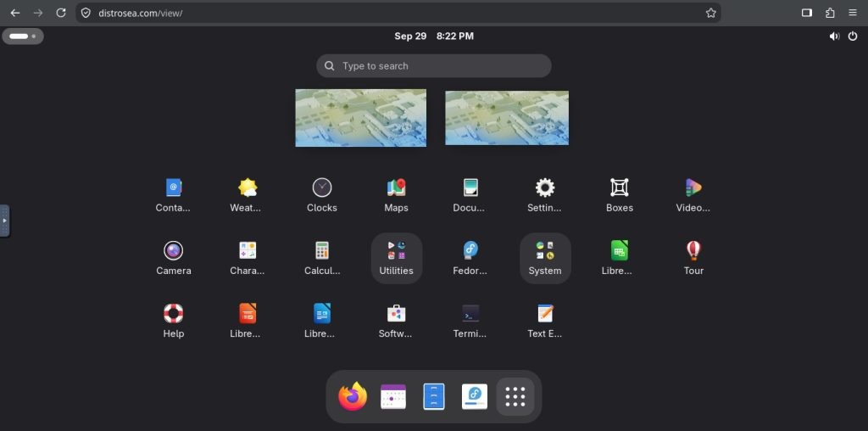Launch the Boxes app
This screenshot has width=868, height=431.
[620, 195]
